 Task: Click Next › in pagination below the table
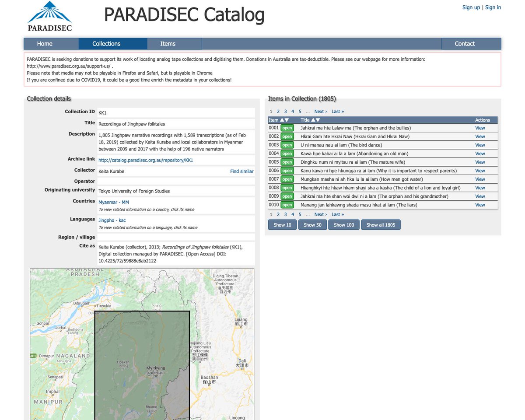(321, 214)
